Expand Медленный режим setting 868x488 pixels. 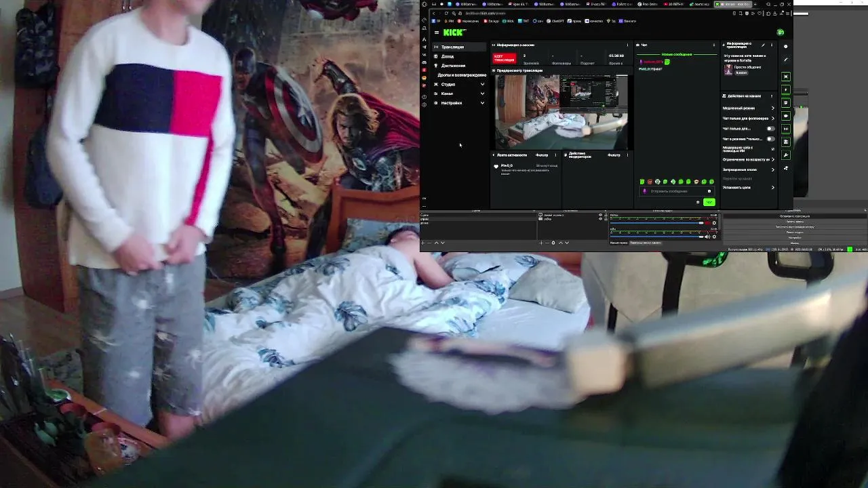773,108
